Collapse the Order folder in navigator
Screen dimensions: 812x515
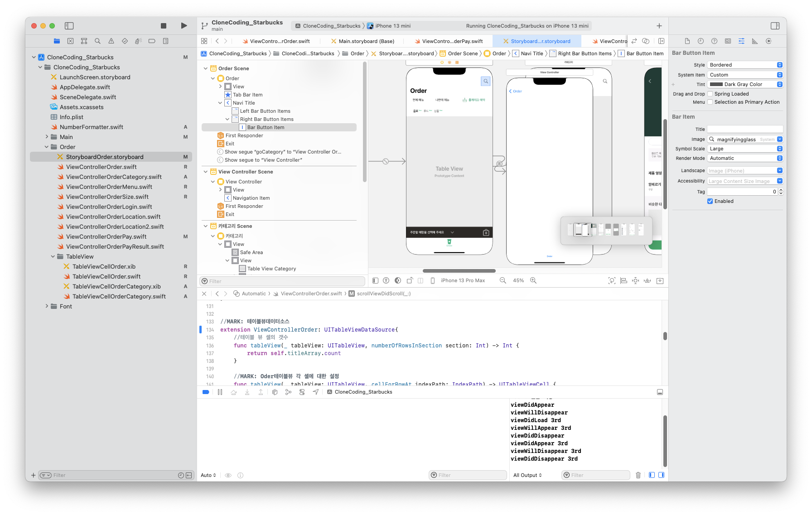[x=47, y=147]
